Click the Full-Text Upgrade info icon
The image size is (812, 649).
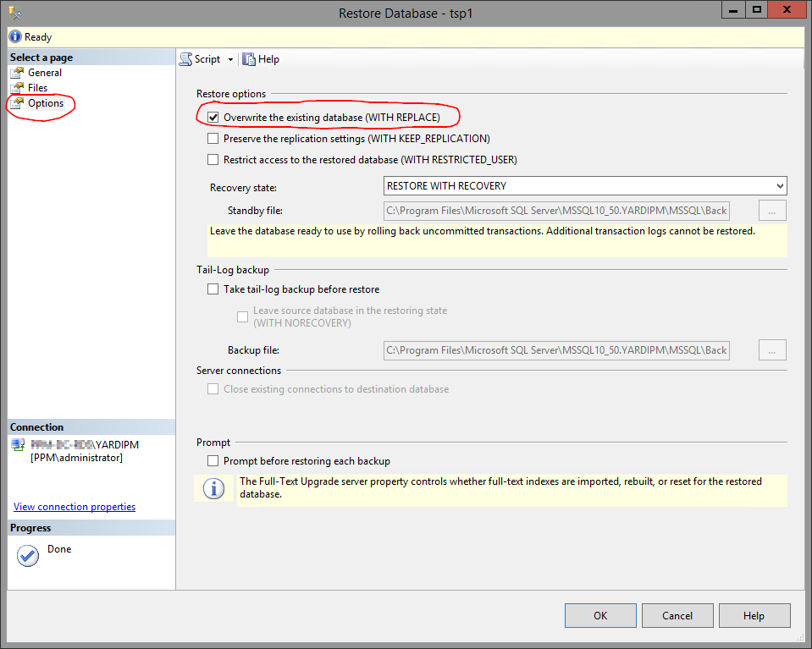click(213, 488)
